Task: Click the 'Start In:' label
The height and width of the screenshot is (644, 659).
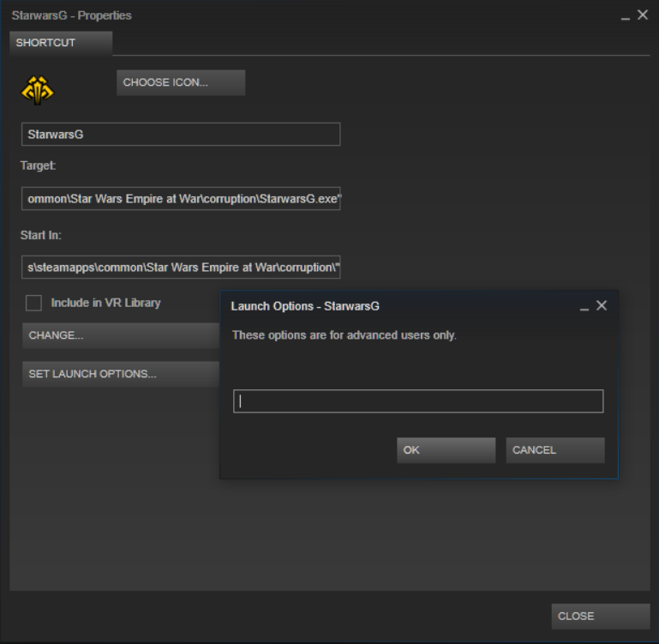Action: click(41, 235)
